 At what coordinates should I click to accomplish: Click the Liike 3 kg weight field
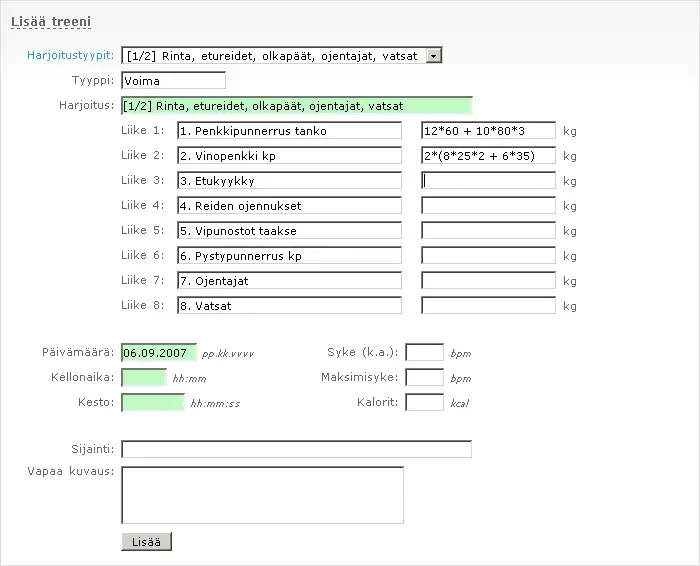click(x=488, y=181)
